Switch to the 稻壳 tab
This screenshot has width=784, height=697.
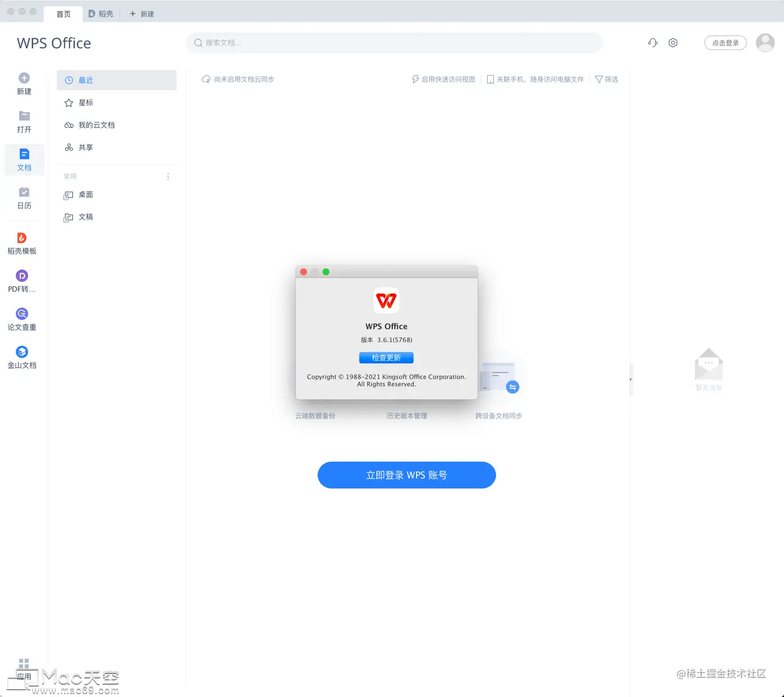pos(101,14)
